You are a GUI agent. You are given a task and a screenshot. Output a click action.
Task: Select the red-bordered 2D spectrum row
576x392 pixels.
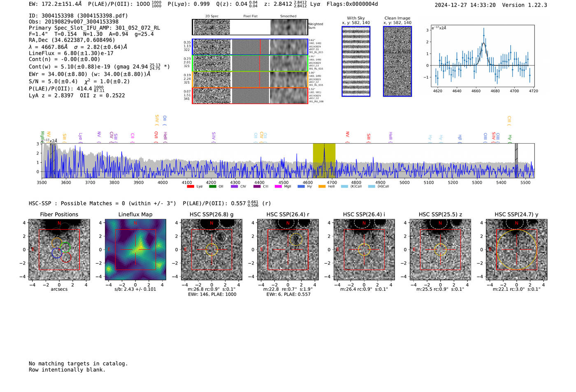point(250,95)
